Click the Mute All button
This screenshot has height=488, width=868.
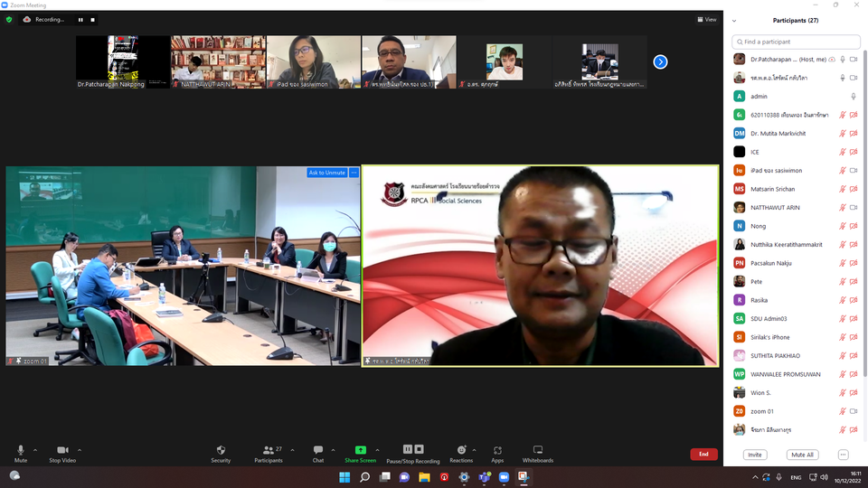coord(801,455)
